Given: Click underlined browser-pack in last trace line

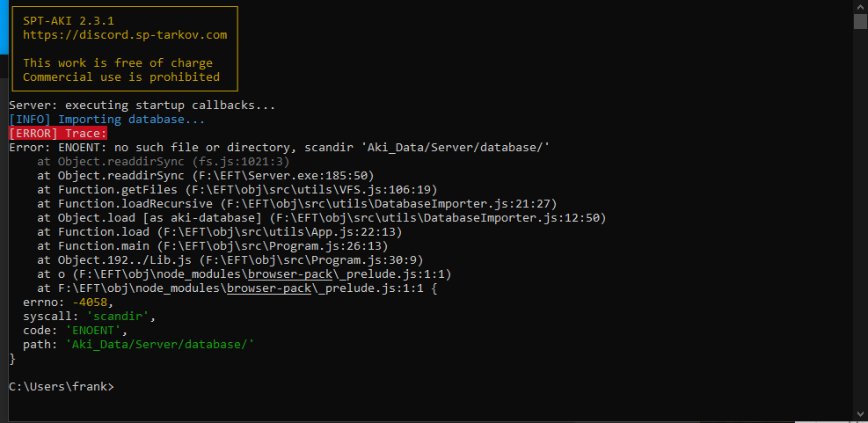Looking at the screenshot, I should coord(269,288).
